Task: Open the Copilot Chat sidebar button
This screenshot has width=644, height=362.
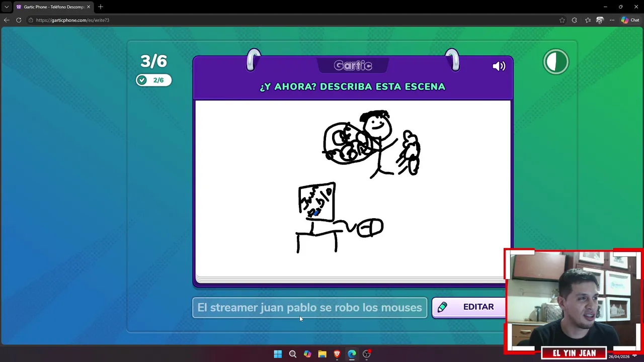Action: (x=630, y=20)
